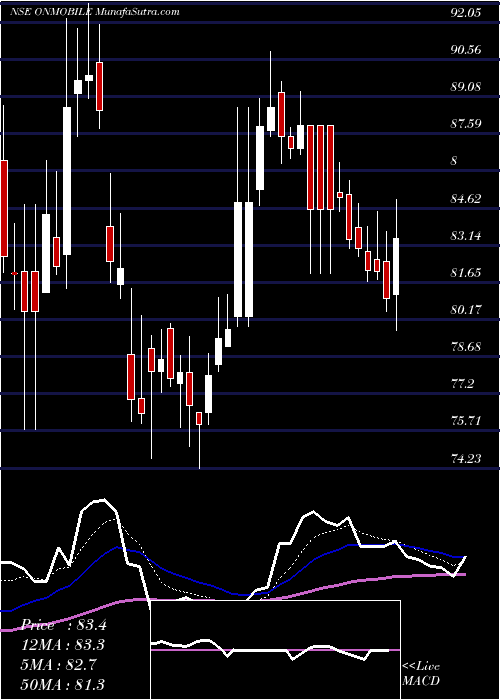Click the 89.08 price axis label
The width and height of the screenshot is (500, 700).
tap(466, 87)
